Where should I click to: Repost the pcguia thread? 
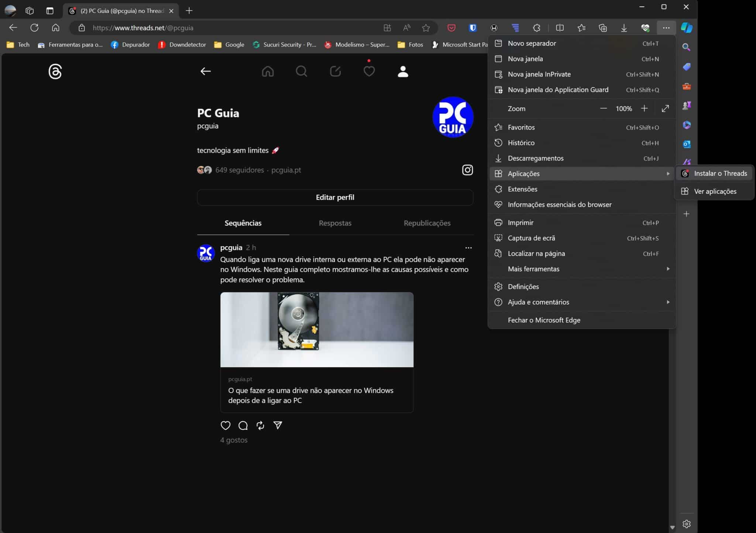click(x=260, y=426)
